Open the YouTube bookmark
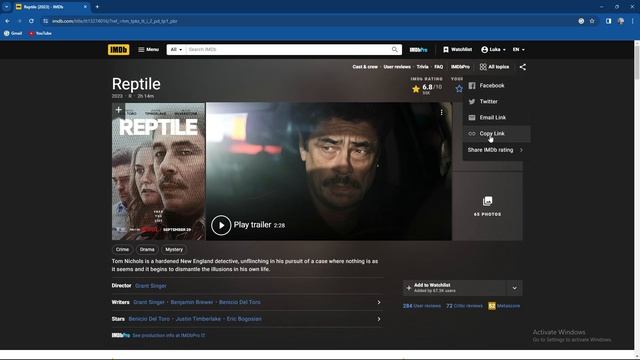 (x=40, y=33)
